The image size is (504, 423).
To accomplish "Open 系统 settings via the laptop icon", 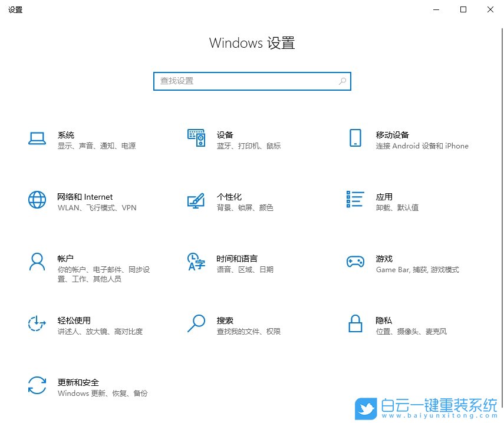I will (x=37, y=139).
